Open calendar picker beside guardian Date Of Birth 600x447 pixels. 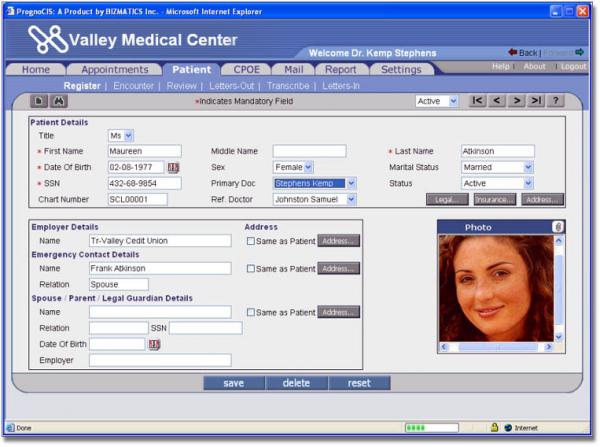pos(154,344)
